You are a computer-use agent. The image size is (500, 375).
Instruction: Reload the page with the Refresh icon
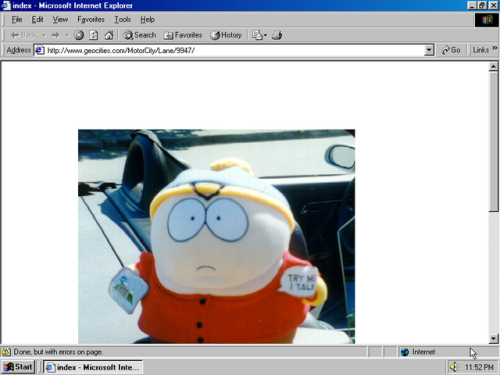tap(94, 35)
